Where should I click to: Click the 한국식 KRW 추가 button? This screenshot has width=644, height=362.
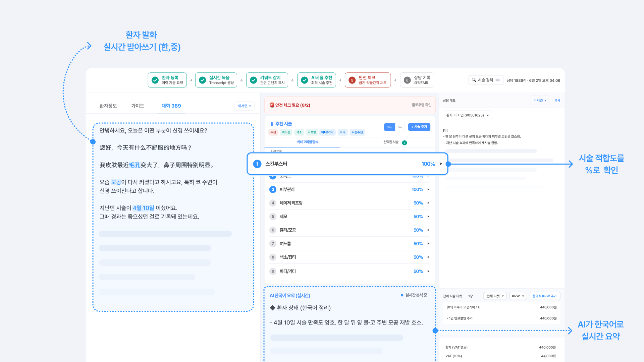point(544,296)
